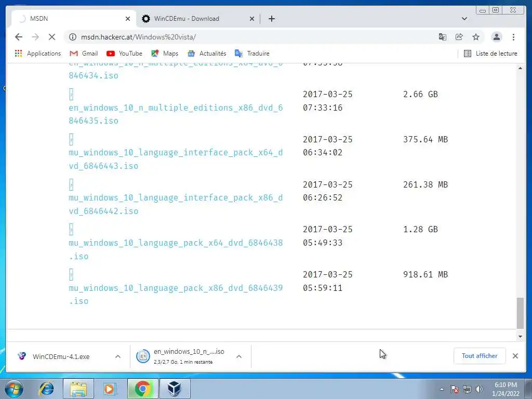532x399 pixels.
Task: Open the Chrome profile avatar
Action: pyautogui.click(x=496, y=37)
